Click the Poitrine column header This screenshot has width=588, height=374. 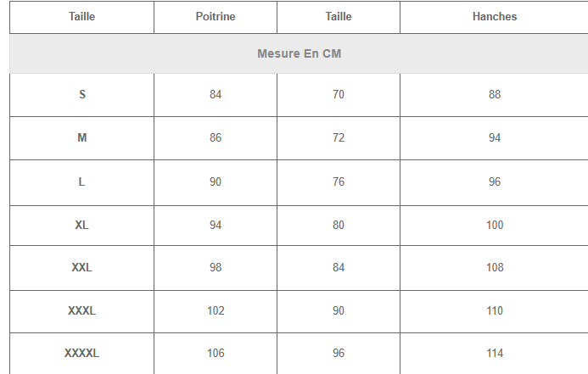coord(216,17)
